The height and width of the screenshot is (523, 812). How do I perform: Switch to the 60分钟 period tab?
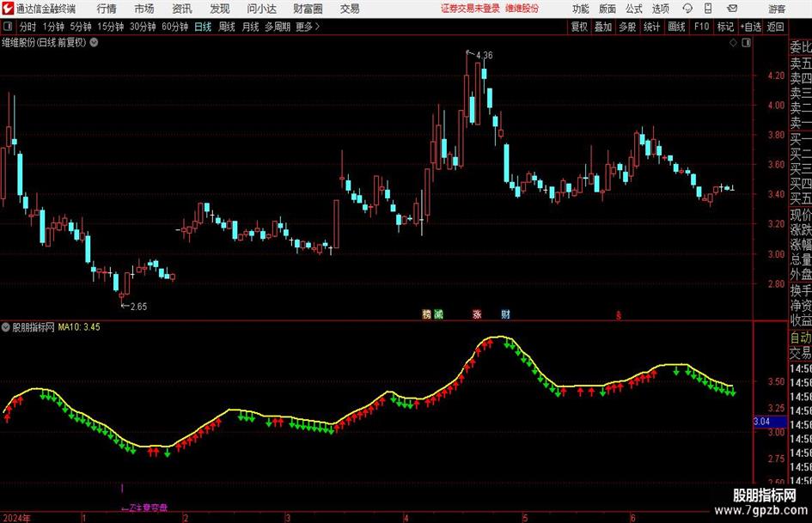(x=174, y=27)
